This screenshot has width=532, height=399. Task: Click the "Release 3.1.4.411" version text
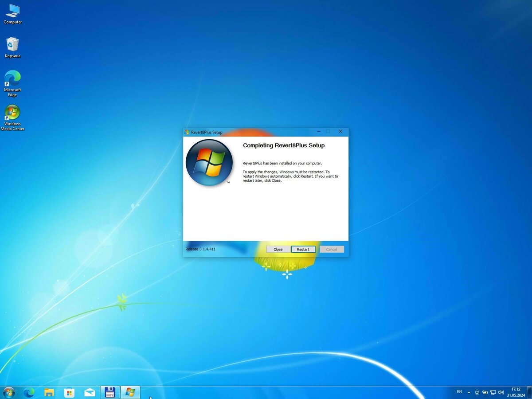coord(200,249)
